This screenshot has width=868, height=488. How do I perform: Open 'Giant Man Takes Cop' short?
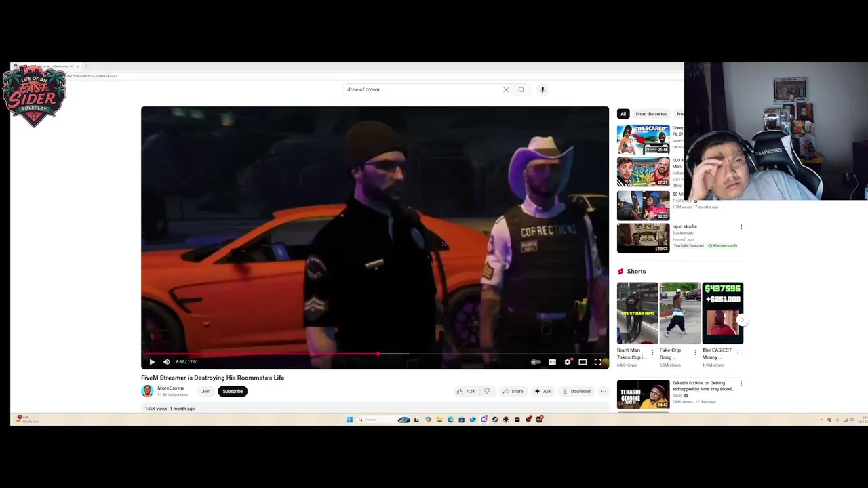pyautogui.click(x=637, y=313)
